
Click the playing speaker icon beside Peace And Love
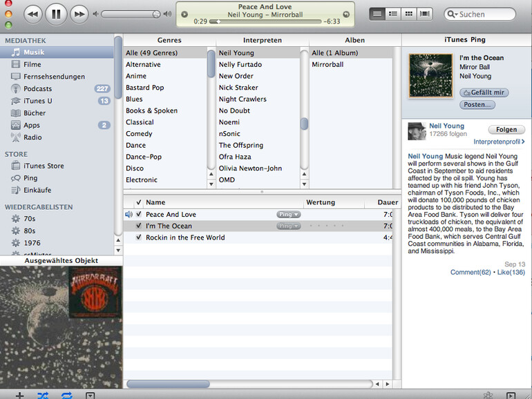tap(129, 214)
